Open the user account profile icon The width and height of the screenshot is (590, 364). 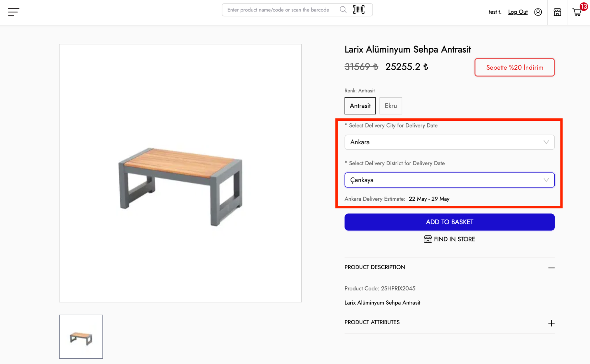tap(538, 12)
